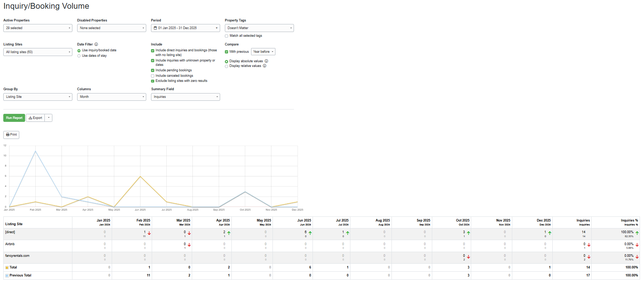Open the Group By Listing Site dropdown
Screen dimensions: 644x283
pyautogui.click(x=38, y=97)
